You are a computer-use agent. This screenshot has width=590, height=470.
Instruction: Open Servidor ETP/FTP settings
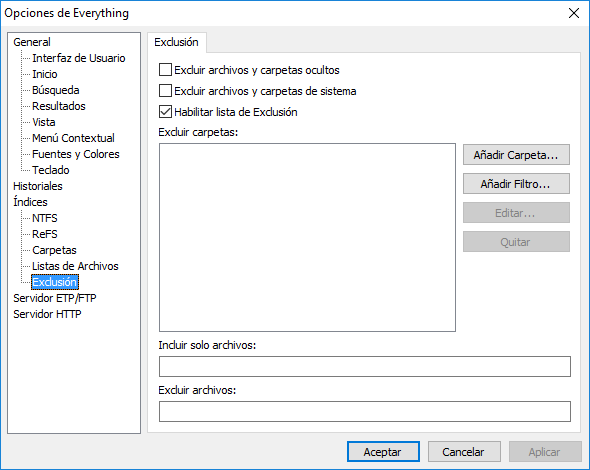(55, 298)
